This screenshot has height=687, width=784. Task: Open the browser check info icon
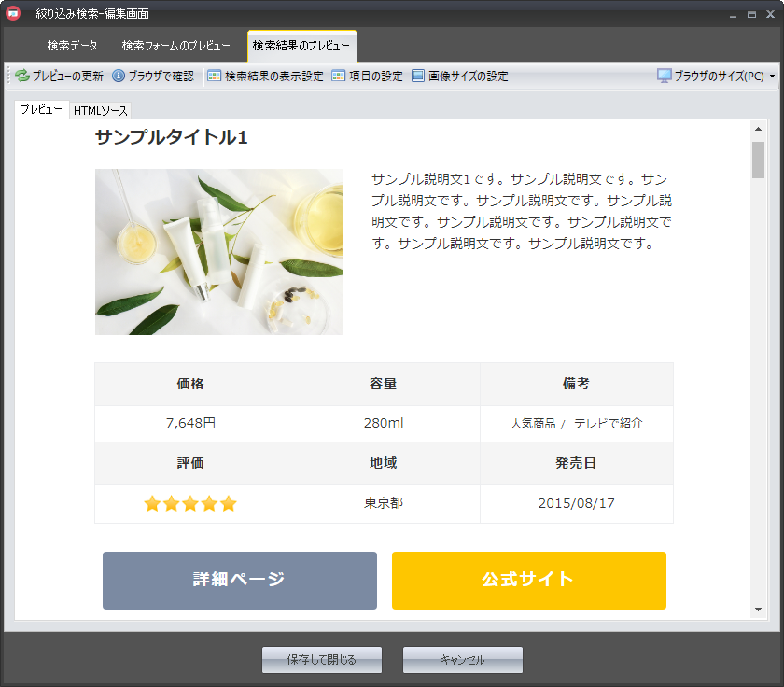tap(119, 77)
